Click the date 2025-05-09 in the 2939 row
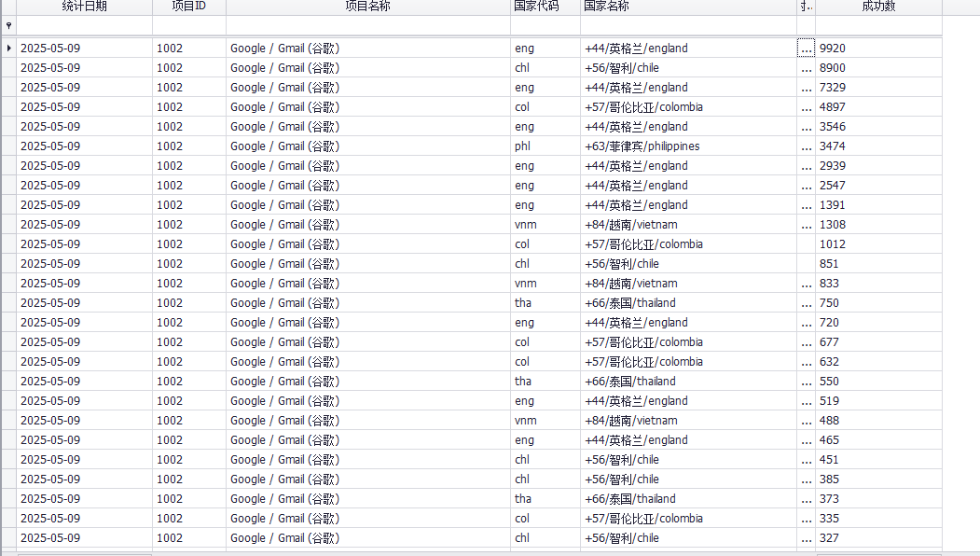 (x=84, y=166)
